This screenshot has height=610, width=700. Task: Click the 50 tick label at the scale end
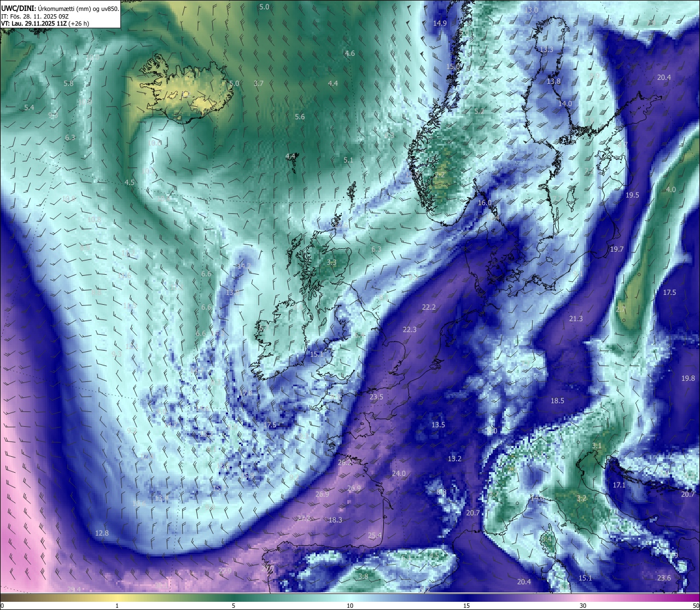tap(695, 606)
